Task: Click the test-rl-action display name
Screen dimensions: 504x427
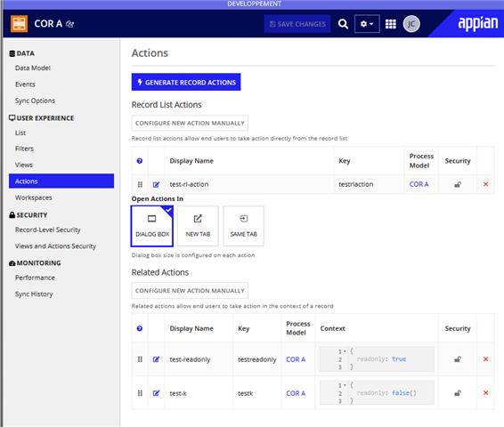Action: [x=189, y=184]
